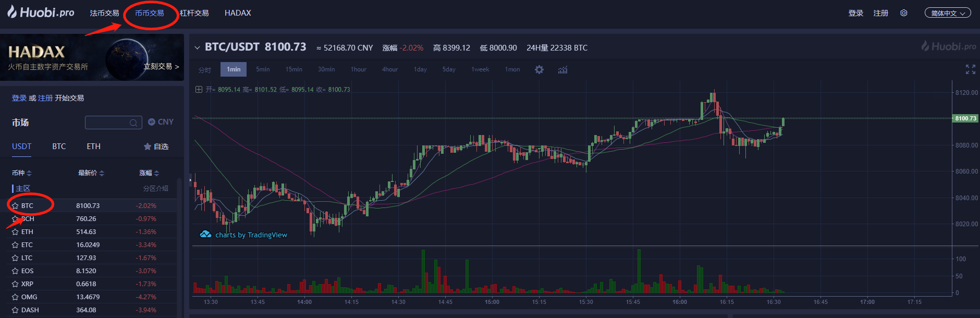
Task: Select 1week chart interval
Action: click(x=480, y=69)
